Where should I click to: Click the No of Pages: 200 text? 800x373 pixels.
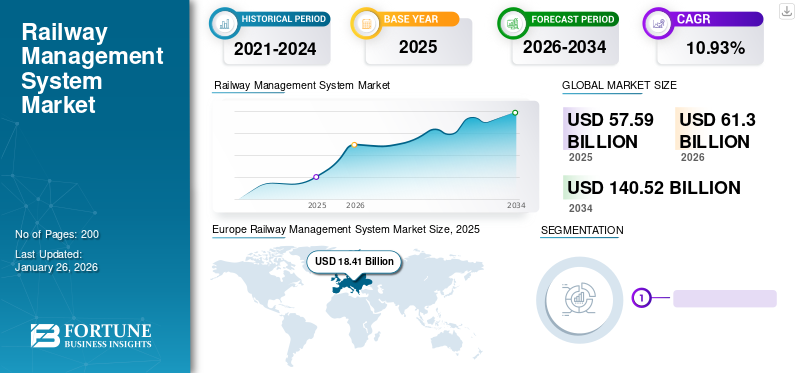pyautogui.click(x=57, y=234)
